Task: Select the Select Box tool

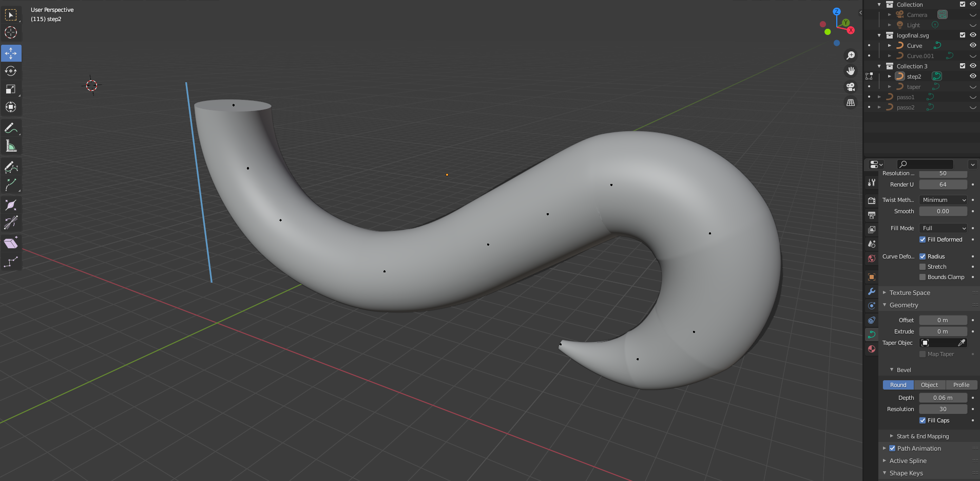Action: coord(11,15)
